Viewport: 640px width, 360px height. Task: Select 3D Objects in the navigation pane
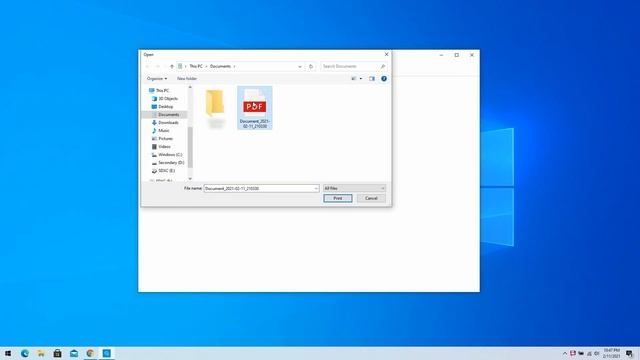(x=168, y=98)
